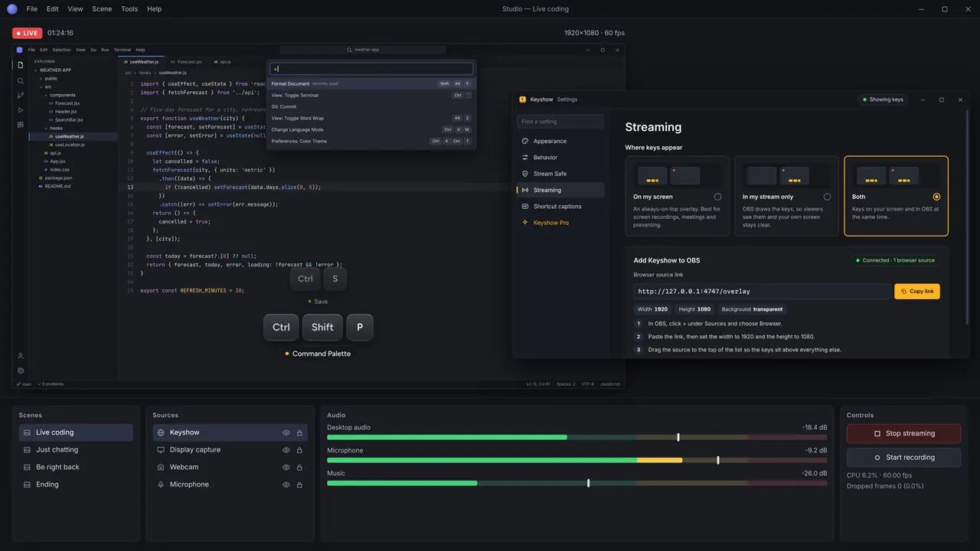Lock the Keyshow source
The image size is (980, 551).
tap(299, 432)
